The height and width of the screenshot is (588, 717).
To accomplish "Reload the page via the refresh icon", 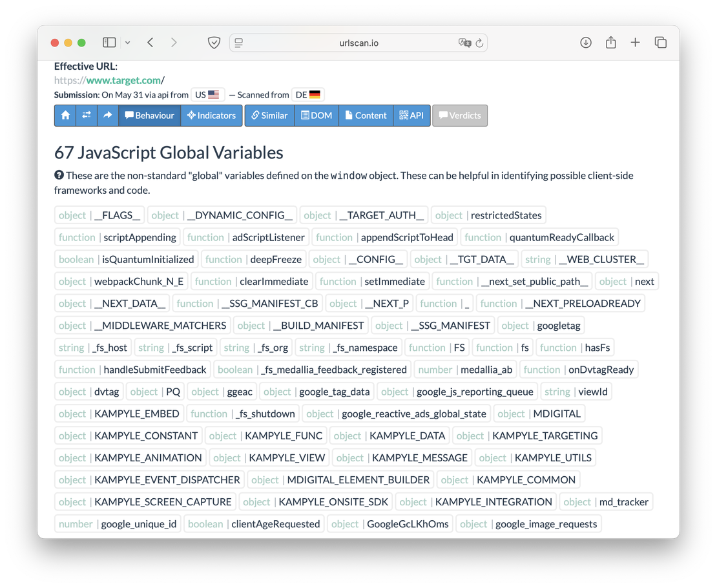I will [x=479, y=43].
